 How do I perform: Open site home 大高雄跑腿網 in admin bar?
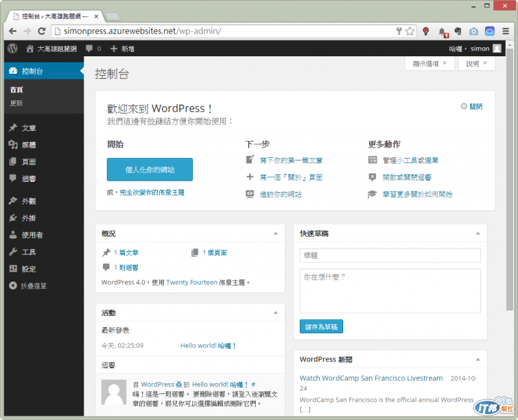tap(51, 49)
